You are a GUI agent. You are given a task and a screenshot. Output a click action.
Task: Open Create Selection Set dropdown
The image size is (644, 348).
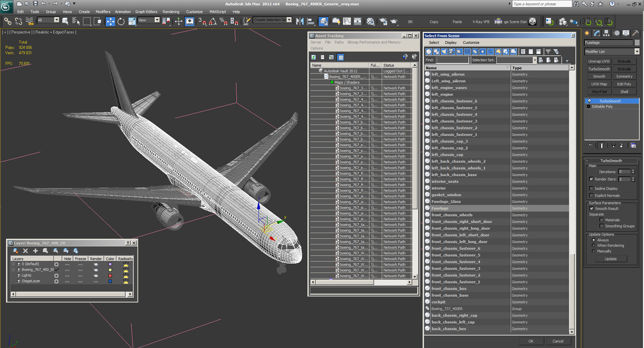coord(272,20)
